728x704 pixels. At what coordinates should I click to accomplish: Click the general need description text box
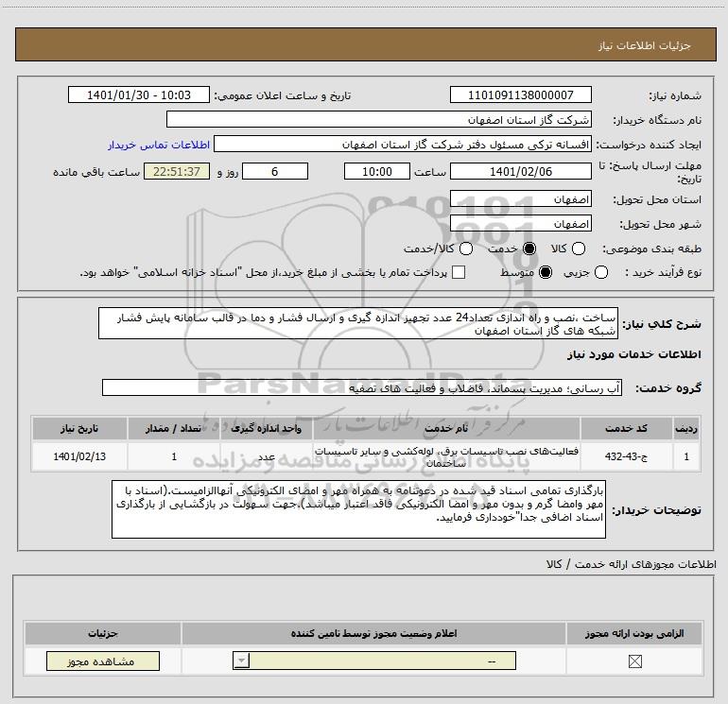[x=358, y=323]
